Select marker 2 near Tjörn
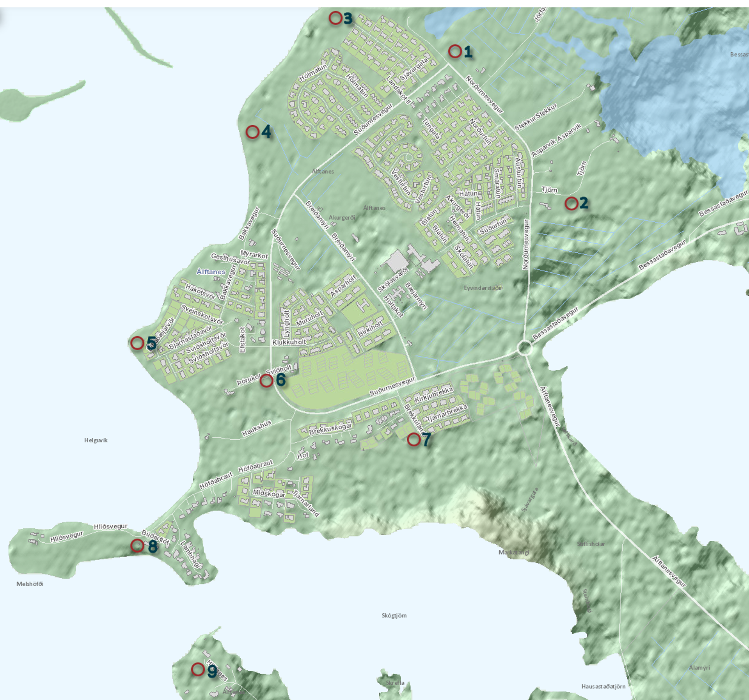749x700 pixels. (x=571, y=203)
